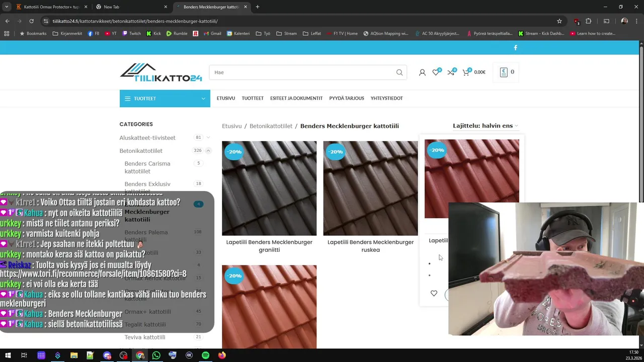Select Teviva kattotiili category

pos(145,337)
